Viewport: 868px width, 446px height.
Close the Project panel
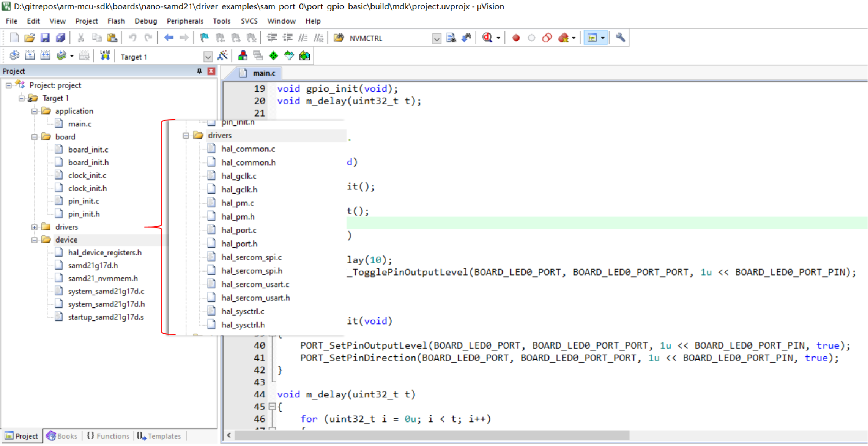point(211,71)
